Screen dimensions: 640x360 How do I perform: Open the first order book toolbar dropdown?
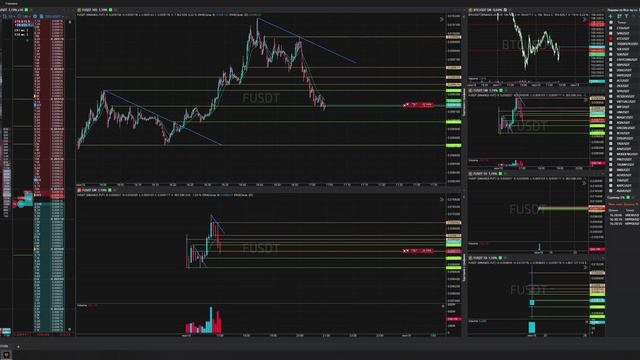[x=10, y=16]
